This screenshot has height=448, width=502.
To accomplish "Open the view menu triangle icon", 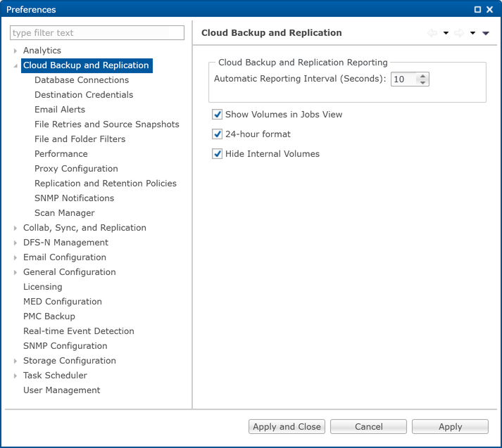I will click(x=486, y=33).
